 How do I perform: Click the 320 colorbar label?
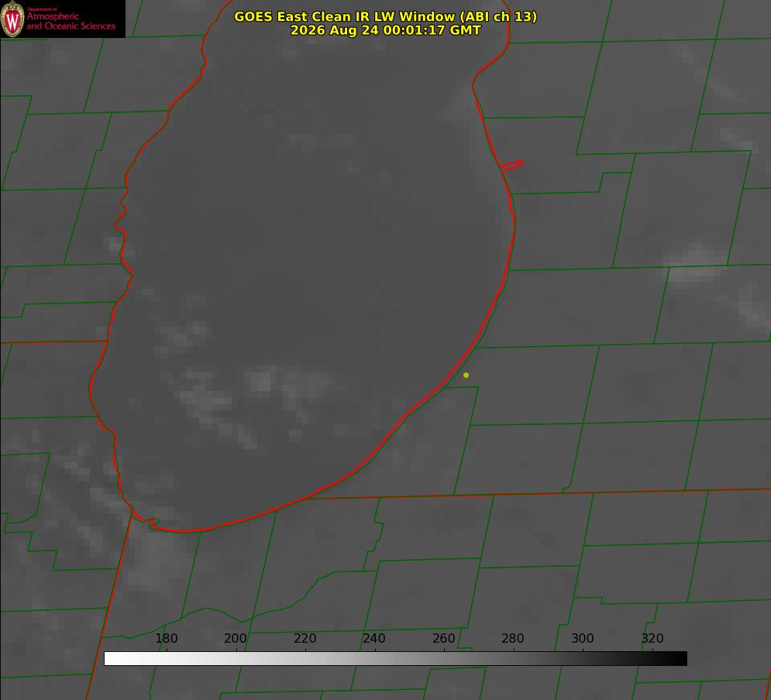coord(652,638)
